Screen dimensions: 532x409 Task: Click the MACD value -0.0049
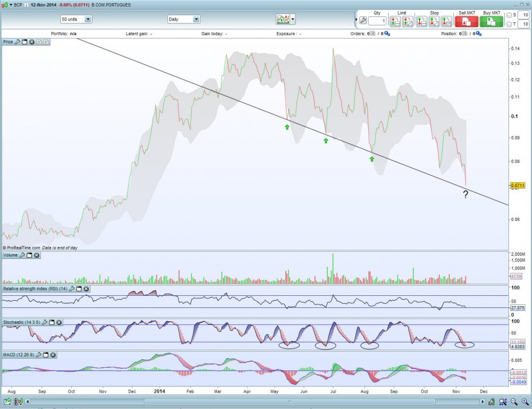[519, 382]
